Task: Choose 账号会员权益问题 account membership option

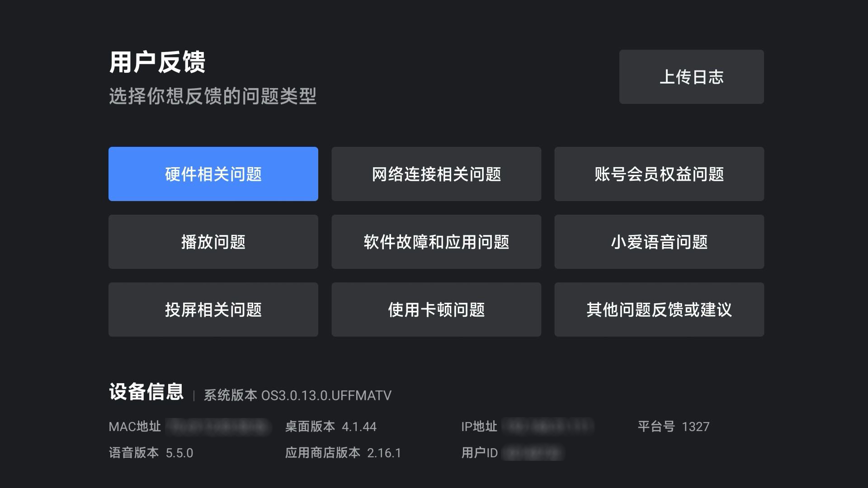Action: (x=659, y=174)
